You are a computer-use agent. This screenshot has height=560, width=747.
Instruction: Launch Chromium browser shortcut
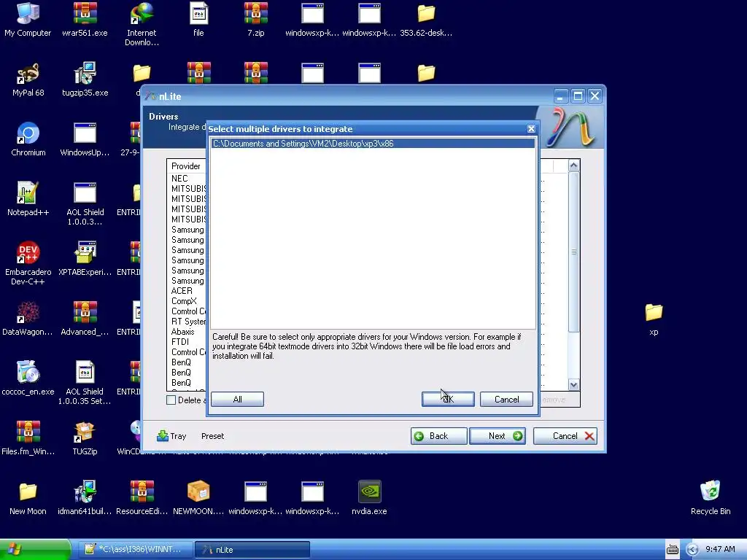(x=28, y=139)
